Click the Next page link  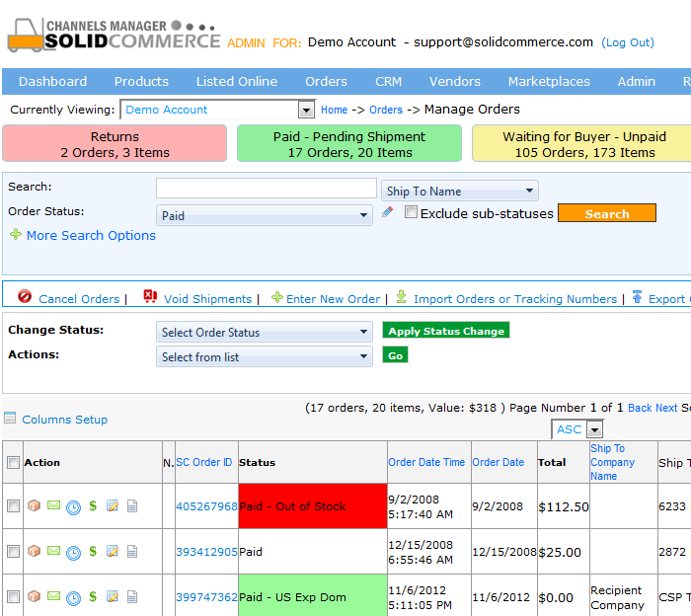(666, 408)
